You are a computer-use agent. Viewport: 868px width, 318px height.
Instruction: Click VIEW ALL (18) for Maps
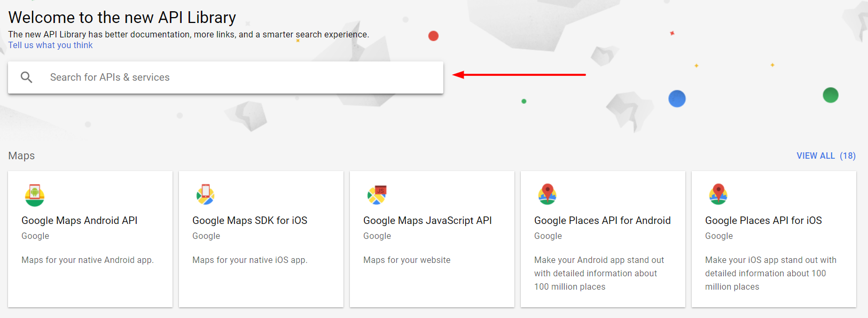(826, 156)
